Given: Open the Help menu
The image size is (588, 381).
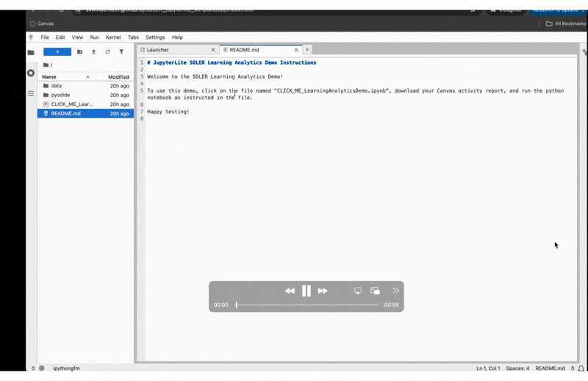Looking at the screenshot, I should coord(177,38).
